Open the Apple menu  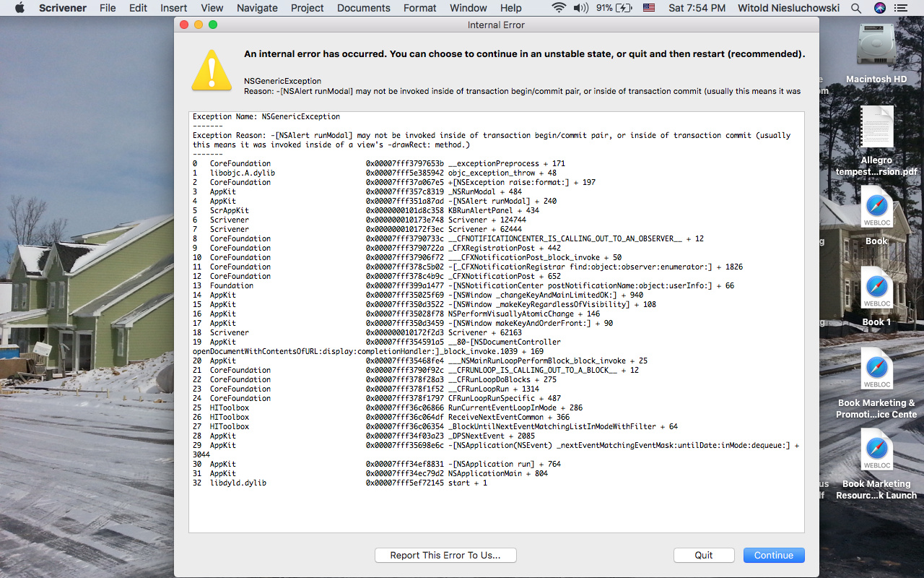click(x=19, y=8)
